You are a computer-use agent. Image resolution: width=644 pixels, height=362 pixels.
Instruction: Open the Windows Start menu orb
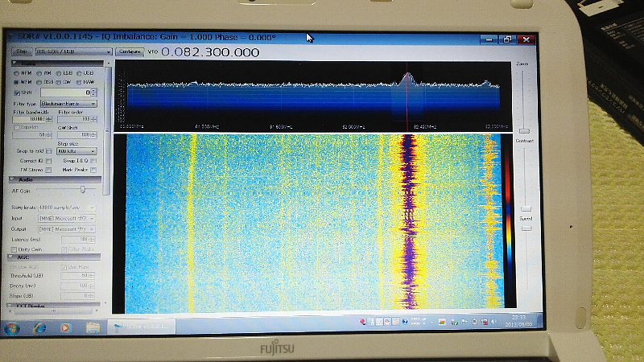click(x=14, y=328)
